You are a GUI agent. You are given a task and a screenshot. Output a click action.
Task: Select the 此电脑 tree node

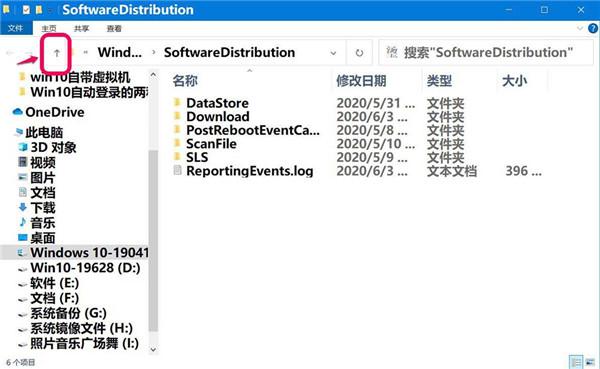(x=44, y=132)
